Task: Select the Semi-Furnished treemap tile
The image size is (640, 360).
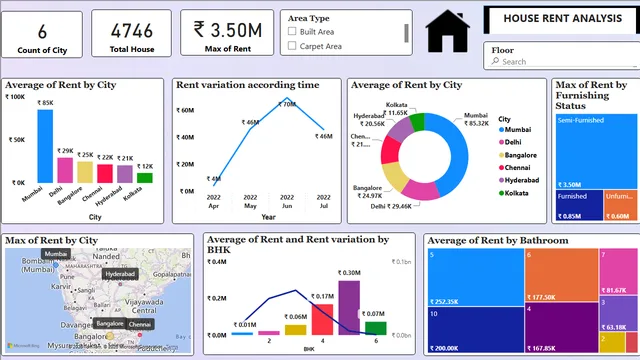Action: [596, 151]
